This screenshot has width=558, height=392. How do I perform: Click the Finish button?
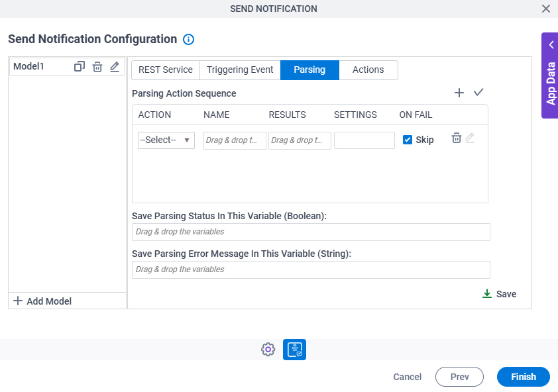coord(523,377)
